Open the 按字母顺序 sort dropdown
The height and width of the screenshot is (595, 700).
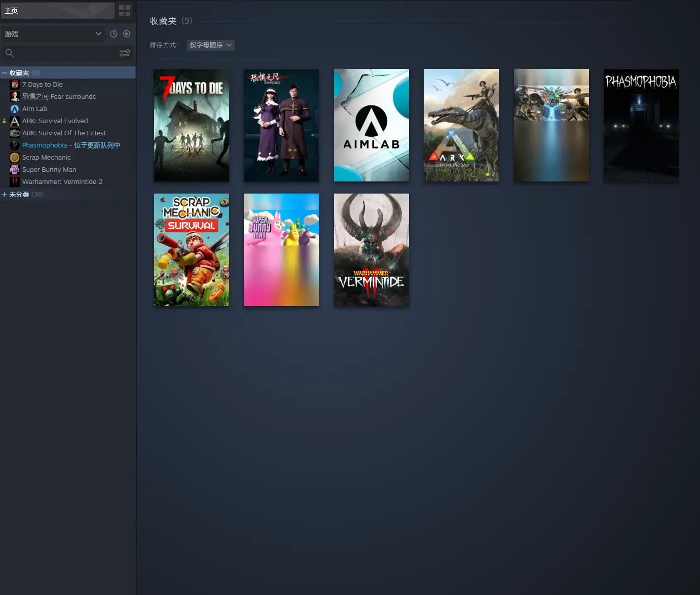coord(211,45)
